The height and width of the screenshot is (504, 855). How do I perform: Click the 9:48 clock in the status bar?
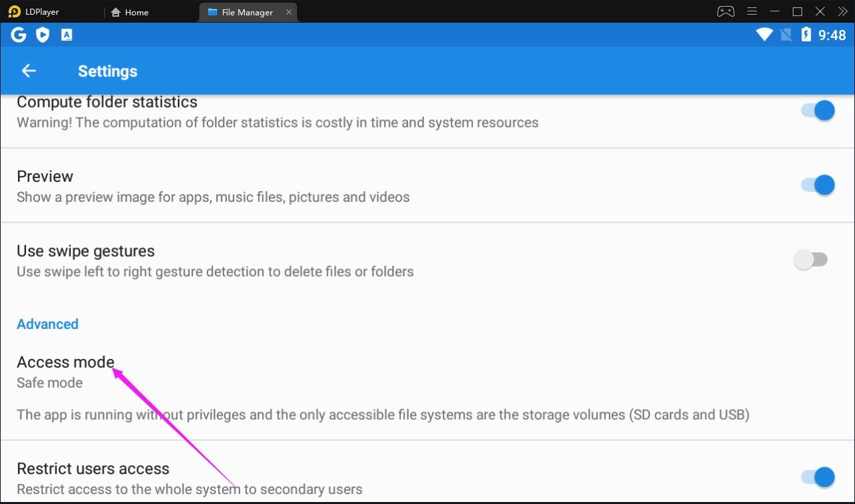(832, 34)
